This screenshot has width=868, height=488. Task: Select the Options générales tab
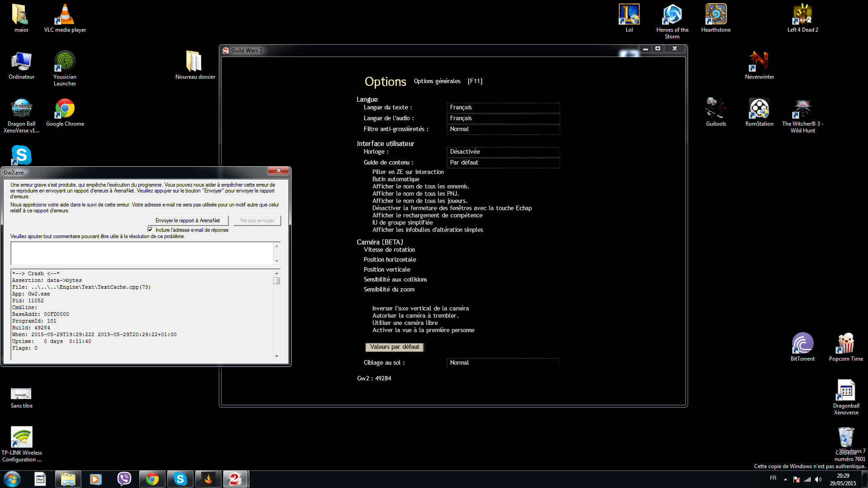[x=437, y=81]
